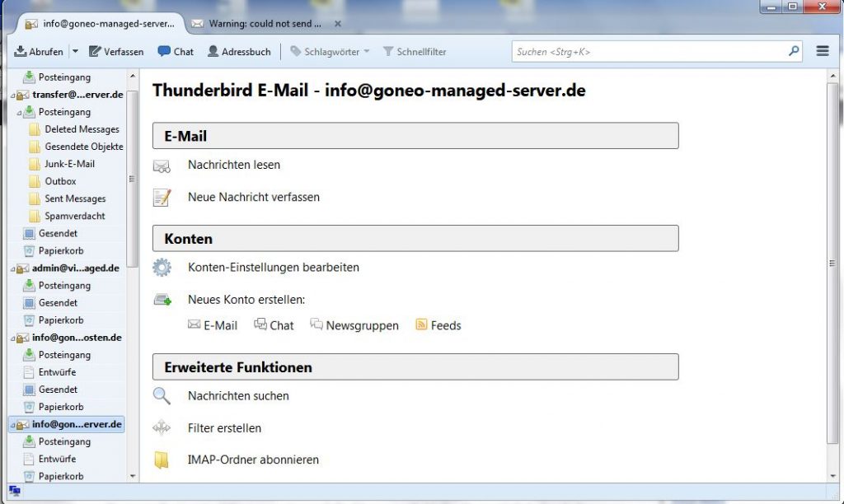Open the Schlagwörter dropdown
The image size is (844, 504).
[330, 52]
